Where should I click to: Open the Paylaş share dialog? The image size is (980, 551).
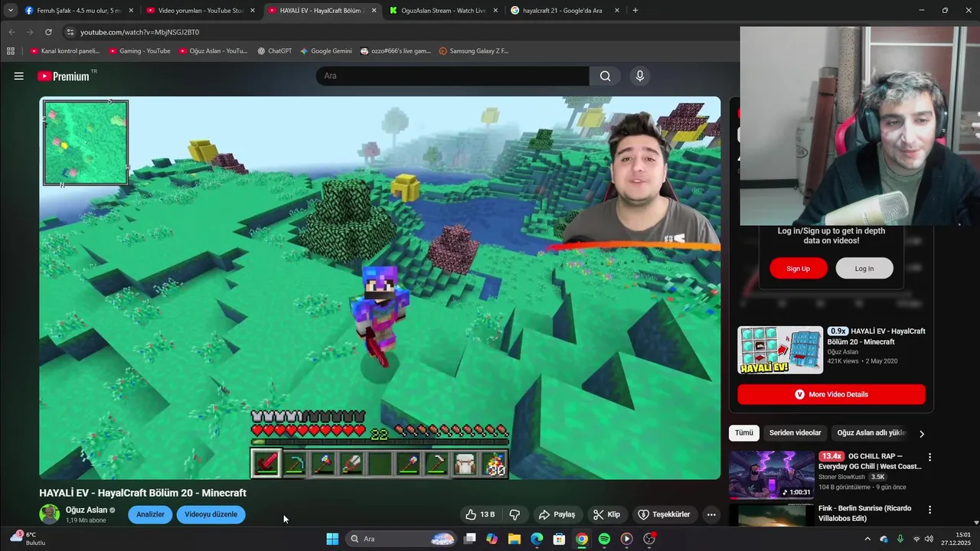(557, 514)
